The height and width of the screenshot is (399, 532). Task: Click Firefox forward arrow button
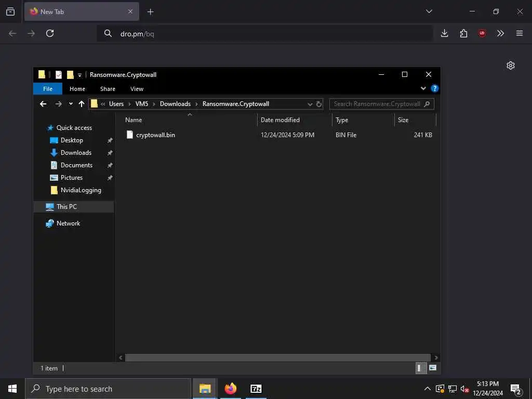click(x=31, y=33)
